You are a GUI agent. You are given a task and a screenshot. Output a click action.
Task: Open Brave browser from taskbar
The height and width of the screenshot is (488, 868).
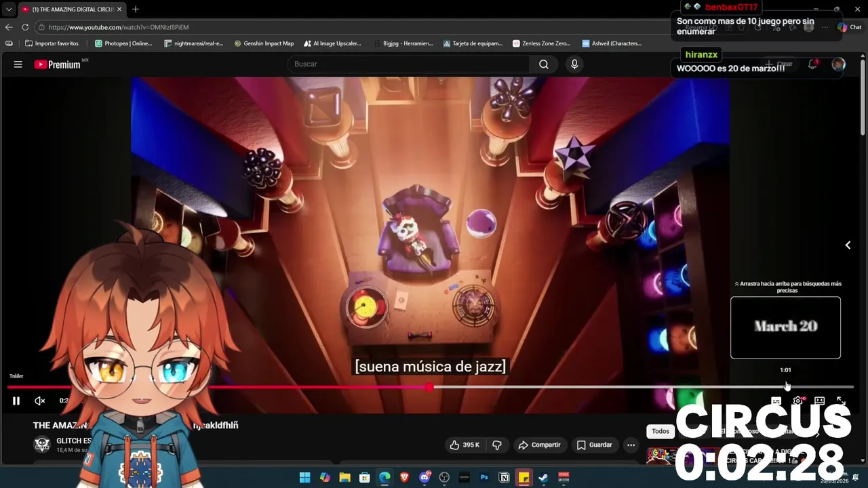point(405,477)
